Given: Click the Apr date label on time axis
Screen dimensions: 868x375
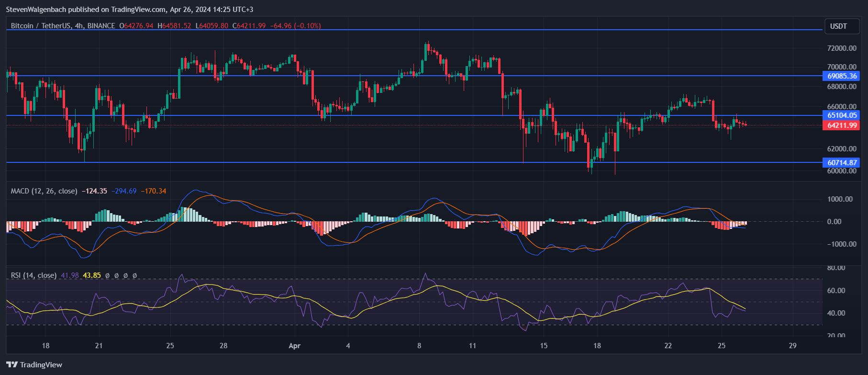Looking at the screenshot, I should (295, 345).
